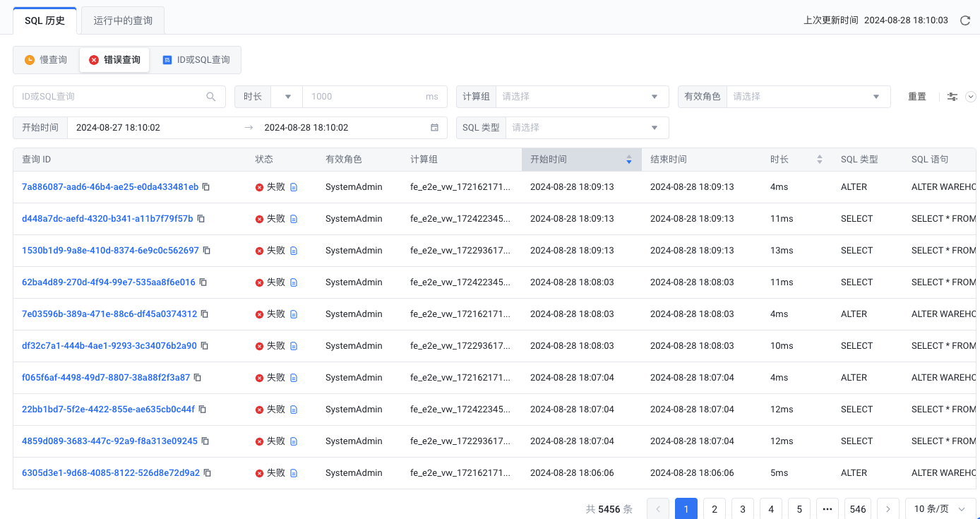Go to page 2
Viewport: 980px width, 519px height.
[715, 509]
